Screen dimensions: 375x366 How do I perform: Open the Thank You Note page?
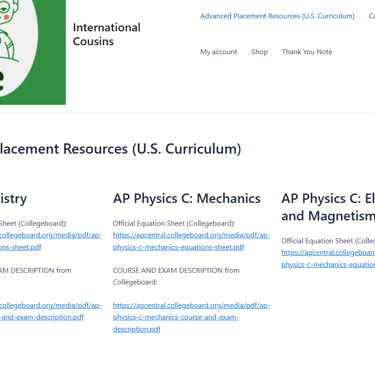tap(307, 52)
